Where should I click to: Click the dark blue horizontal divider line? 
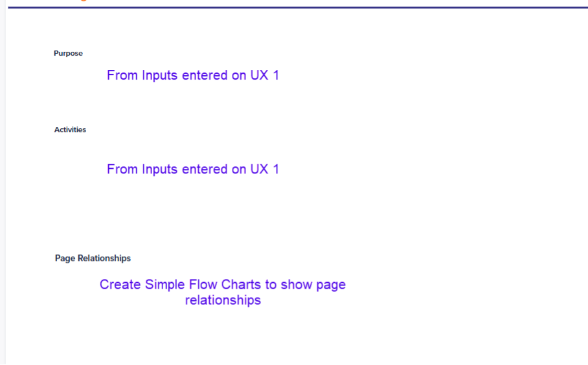pyautogui.click(x=298, y=8)
